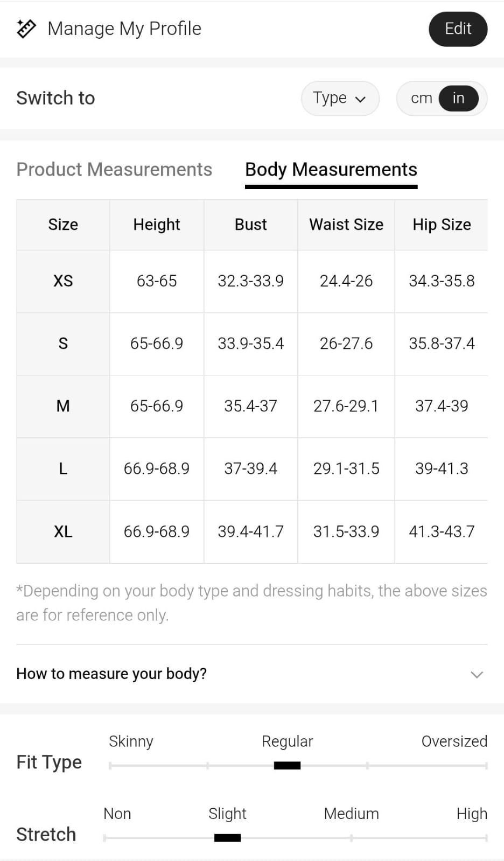Viewport: 504px width, 861px height.
Task: Click the Type dropdown arrow
Action: [x=360, y=99]
